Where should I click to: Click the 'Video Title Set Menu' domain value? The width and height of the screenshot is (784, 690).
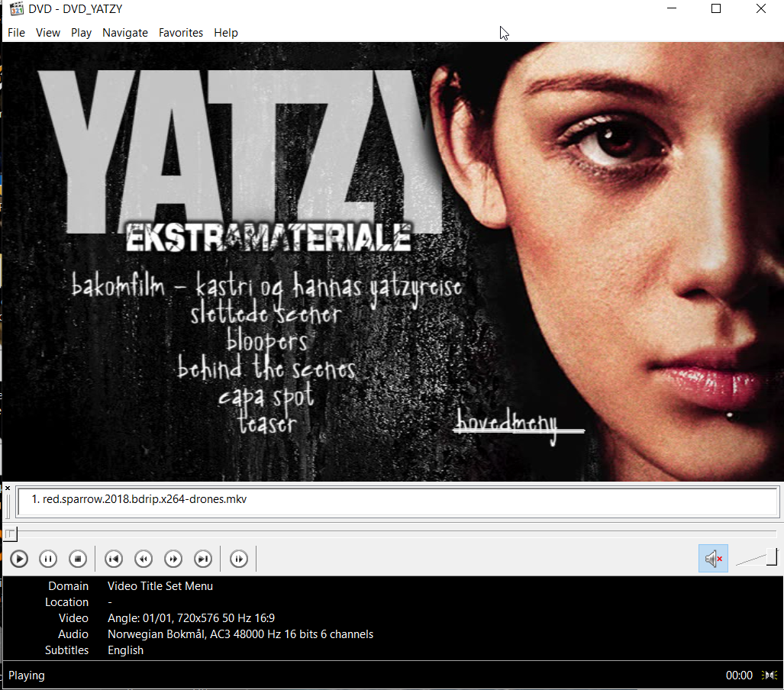tap(160, 586)
